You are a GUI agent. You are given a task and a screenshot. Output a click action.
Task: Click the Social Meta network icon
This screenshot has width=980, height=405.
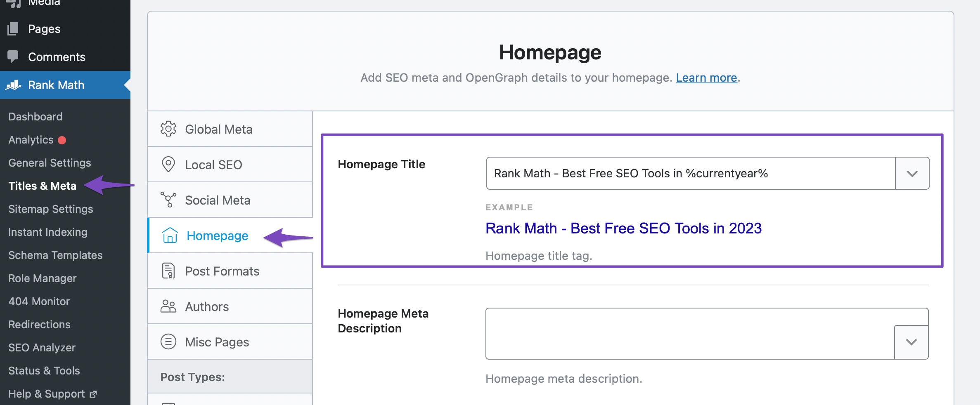pyautogui.click(x=168, y=200)
